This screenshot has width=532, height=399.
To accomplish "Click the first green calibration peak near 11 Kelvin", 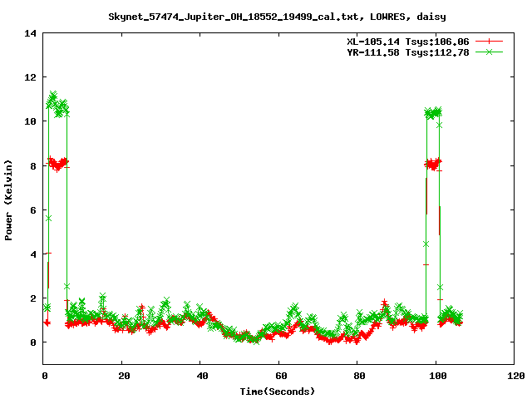I will [x=57, y=104].
